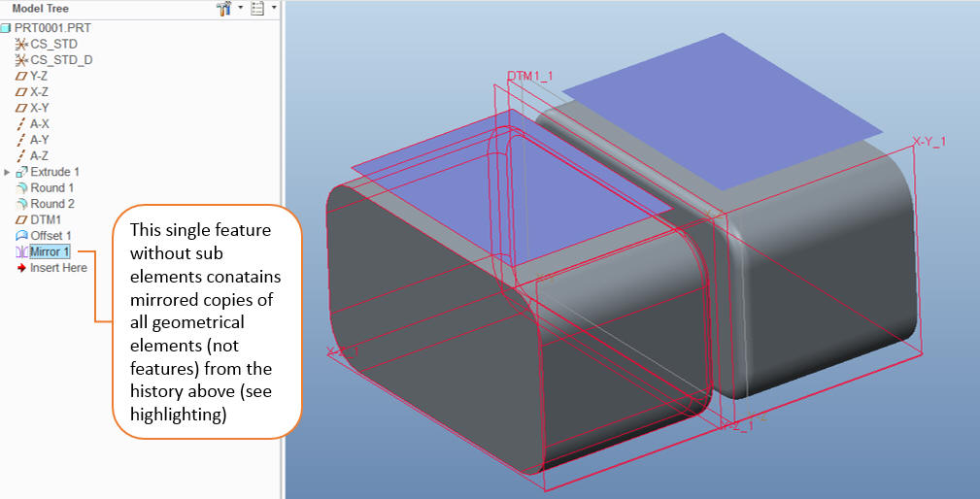
Task: Click the mirror icon beside Mirror 1
Action: [21, 251]
